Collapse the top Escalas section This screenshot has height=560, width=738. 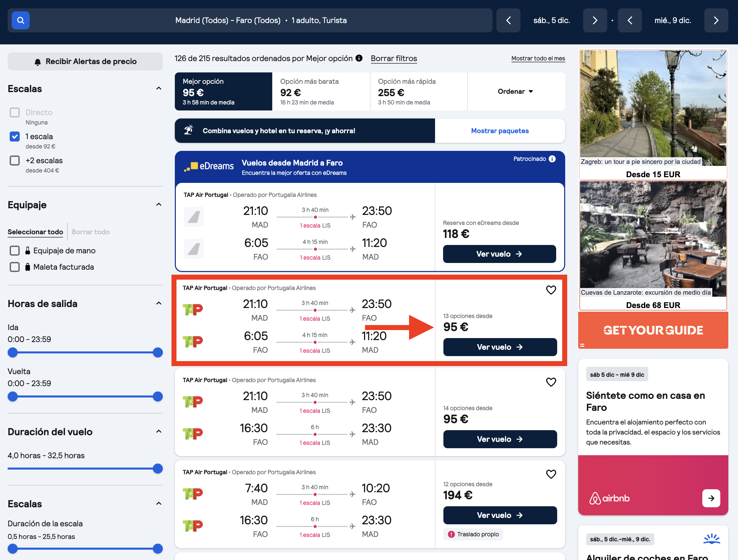coord(159,88)
